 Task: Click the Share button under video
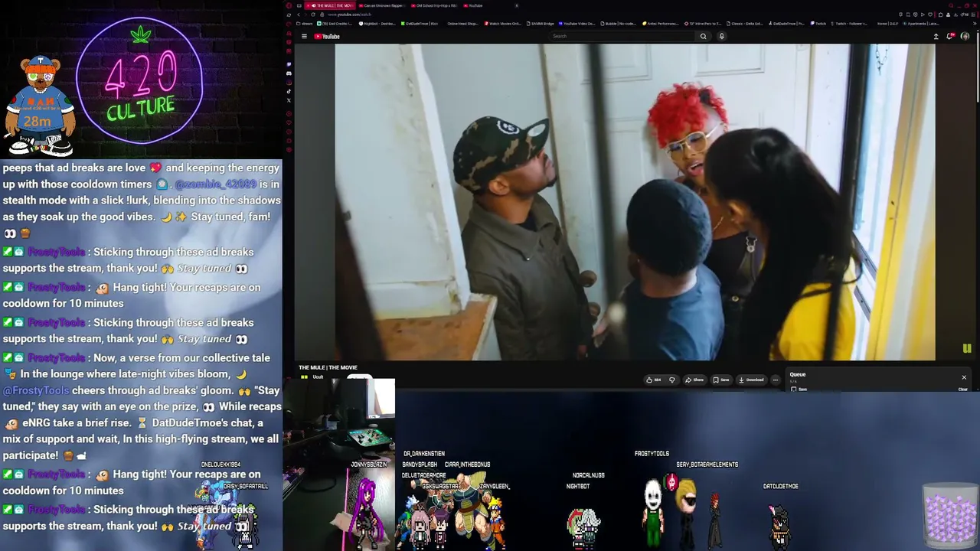pos(694,380)
